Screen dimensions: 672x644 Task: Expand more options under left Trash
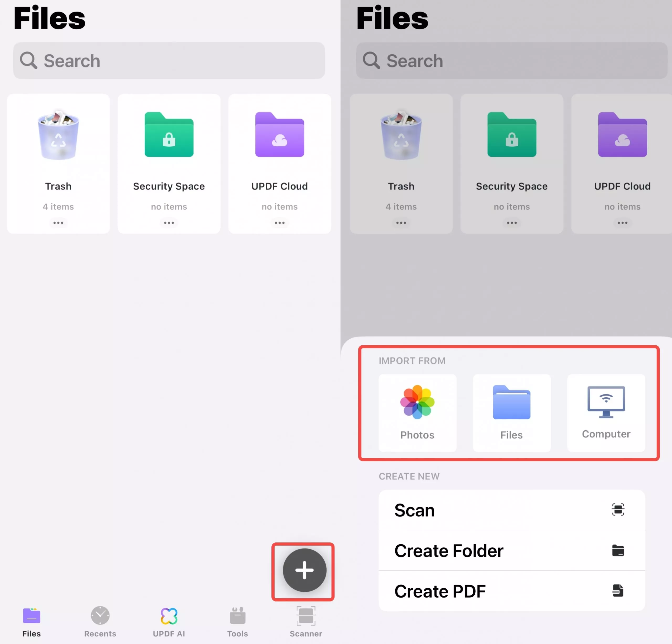click(58, 223)
